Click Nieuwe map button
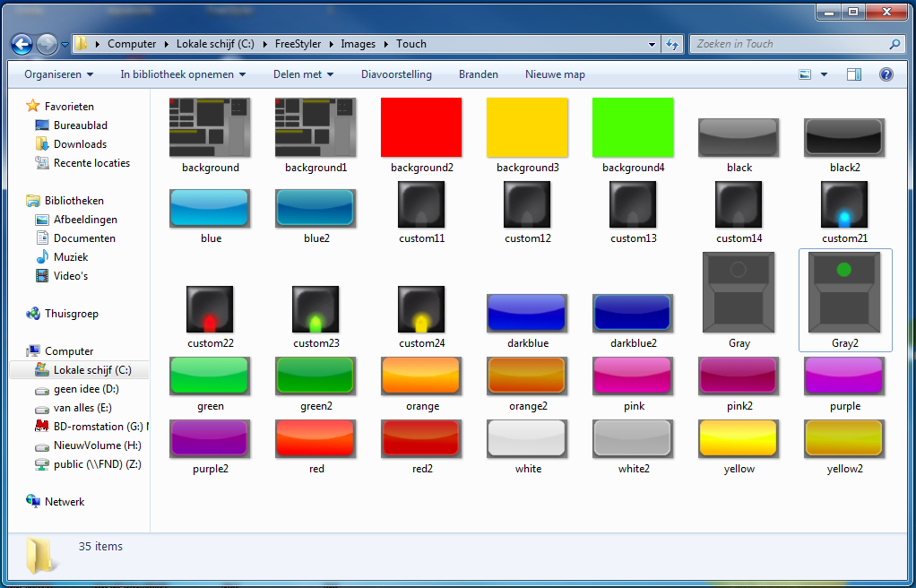The image size is (916, 588). coord(555,74)
